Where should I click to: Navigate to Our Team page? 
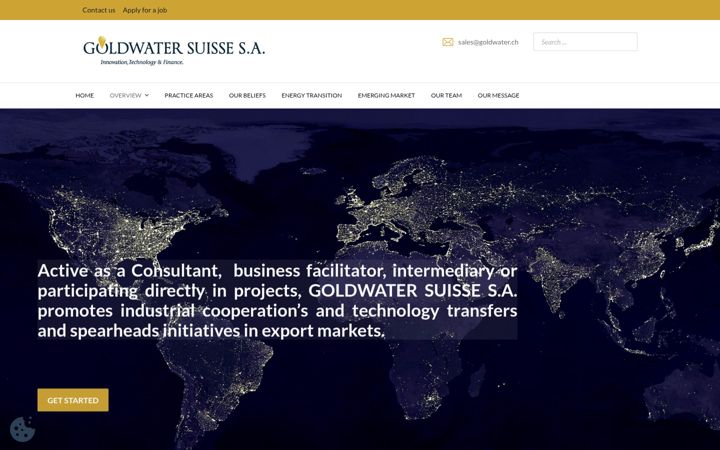coord(446,96)
